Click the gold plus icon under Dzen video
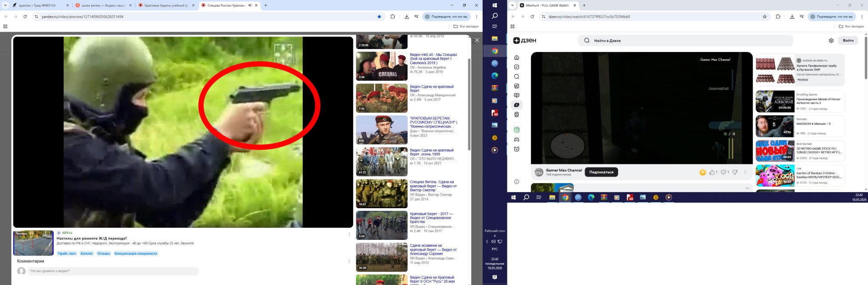The image size is (868, 285). tap(703, 172)
